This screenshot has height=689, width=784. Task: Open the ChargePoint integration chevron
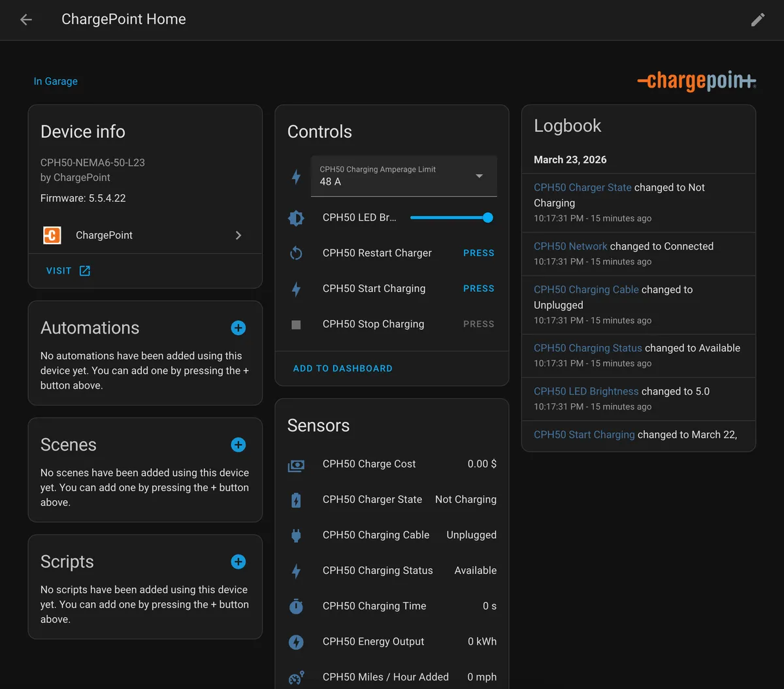[x=238, y=235]
